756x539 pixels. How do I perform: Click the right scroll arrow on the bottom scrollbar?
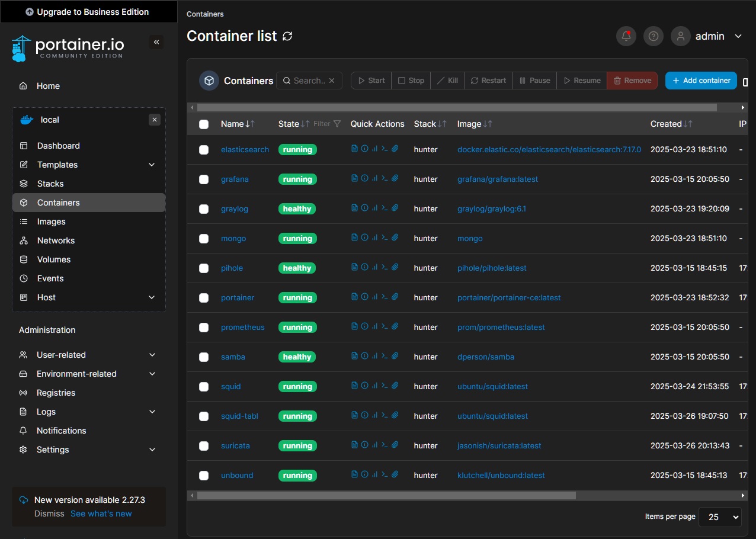point(743,495)
